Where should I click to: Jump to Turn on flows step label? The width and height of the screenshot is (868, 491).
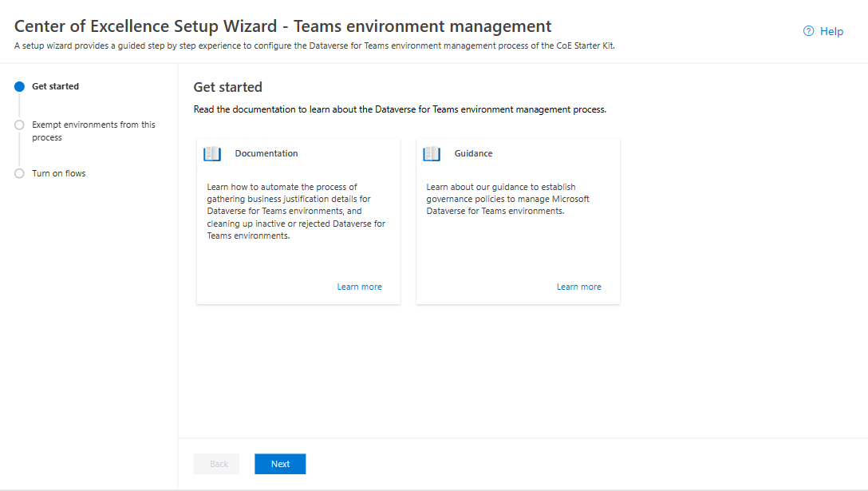[x=59, y=173]
